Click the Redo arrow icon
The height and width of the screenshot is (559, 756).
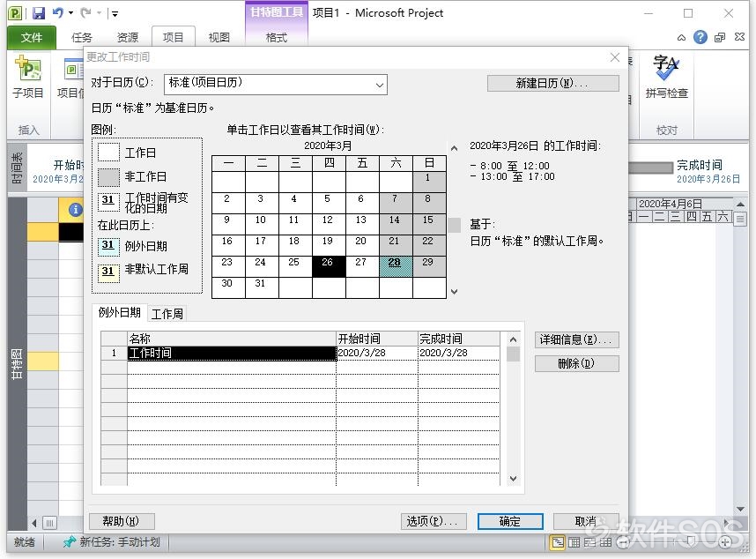(x=85, y=12)
